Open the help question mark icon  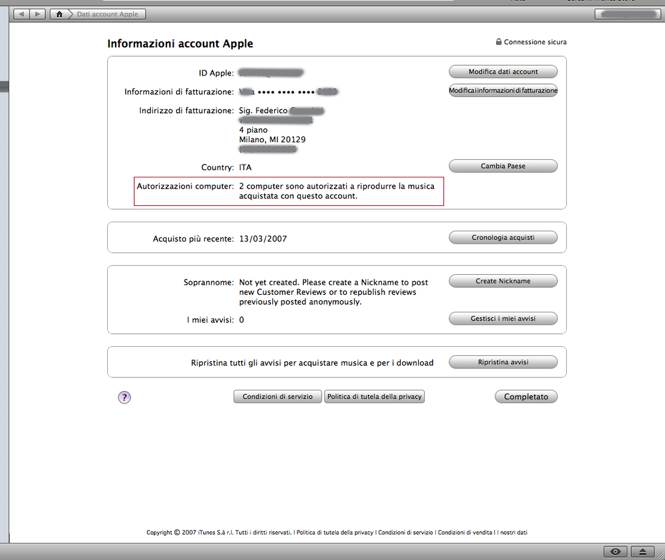pyautogui.click(x=124, y=398)
